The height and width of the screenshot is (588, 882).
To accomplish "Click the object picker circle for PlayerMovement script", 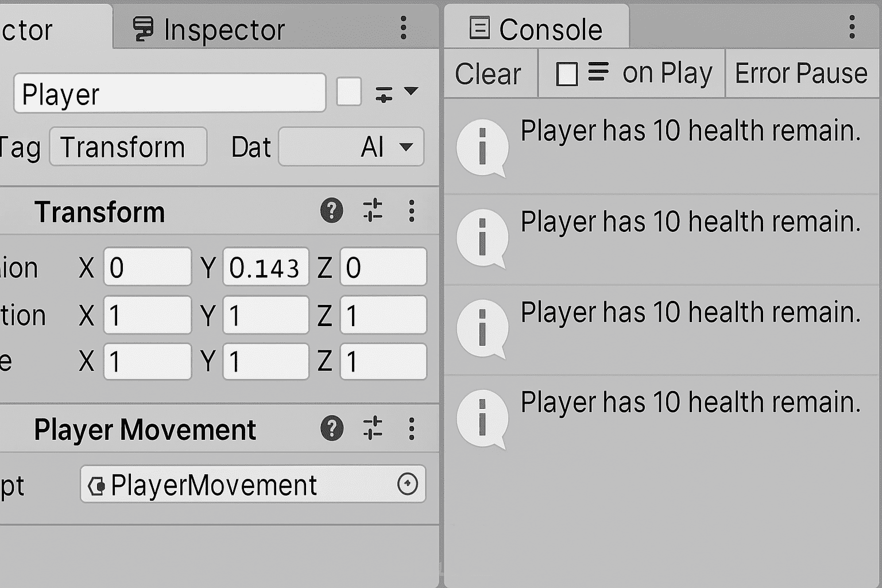I will tap(408, 484).
